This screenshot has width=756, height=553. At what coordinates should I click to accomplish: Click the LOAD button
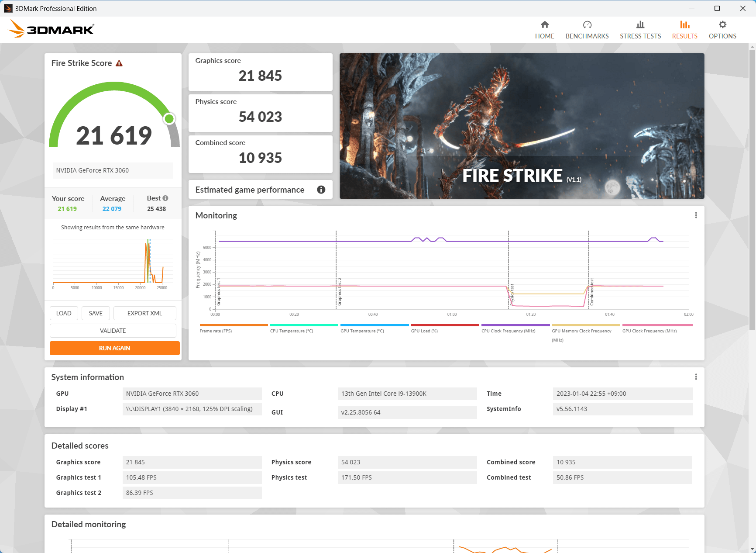(64, 313)
